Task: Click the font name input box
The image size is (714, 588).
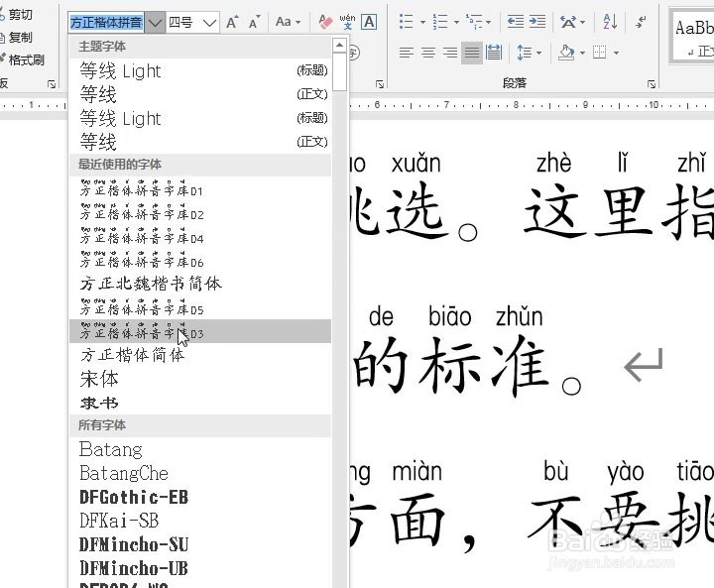Action: (106, 23)
